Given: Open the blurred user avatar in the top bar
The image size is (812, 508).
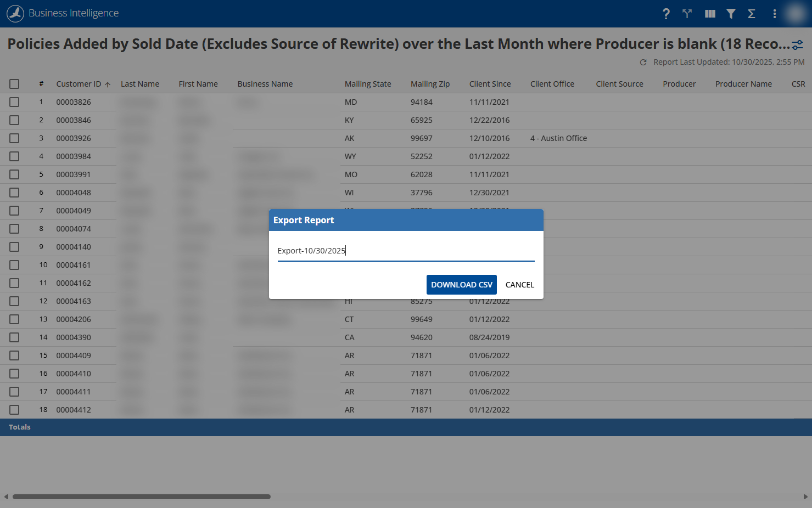Looking at the screenshot, I should pos(795,14).
